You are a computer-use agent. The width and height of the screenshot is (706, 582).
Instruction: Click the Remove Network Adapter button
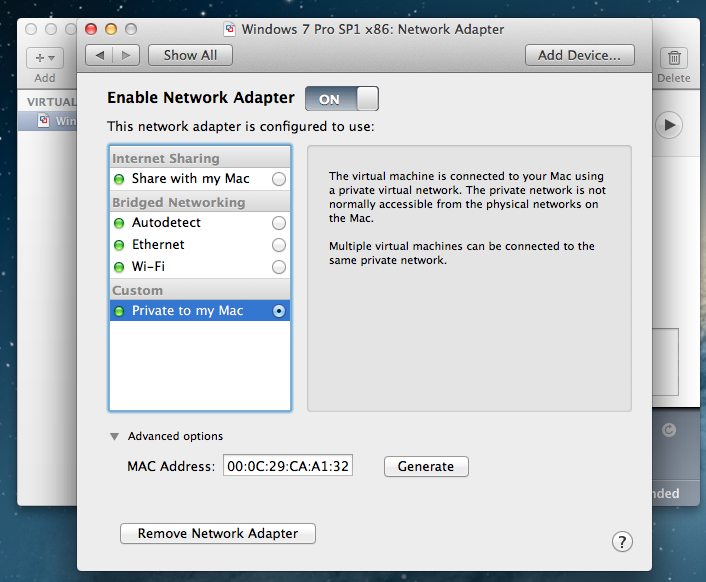tap(217, 533)
